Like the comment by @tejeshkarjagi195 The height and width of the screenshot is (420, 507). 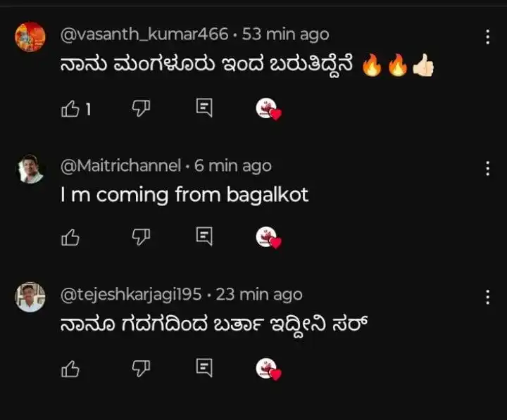pyautogui.click(x=70, y=368)
